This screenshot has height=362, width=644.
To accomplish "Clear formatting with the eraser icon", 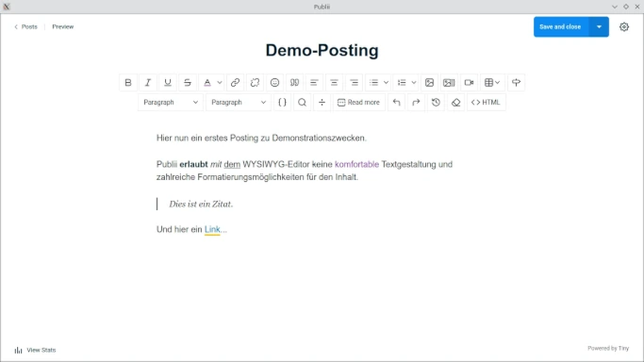I will [x=456, y=102].
